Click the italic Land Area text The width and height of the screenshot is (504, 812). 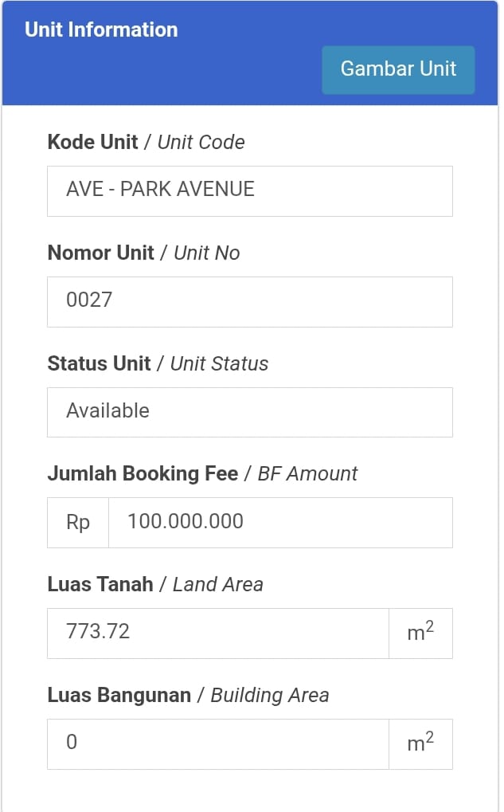(x=217, y=585)
